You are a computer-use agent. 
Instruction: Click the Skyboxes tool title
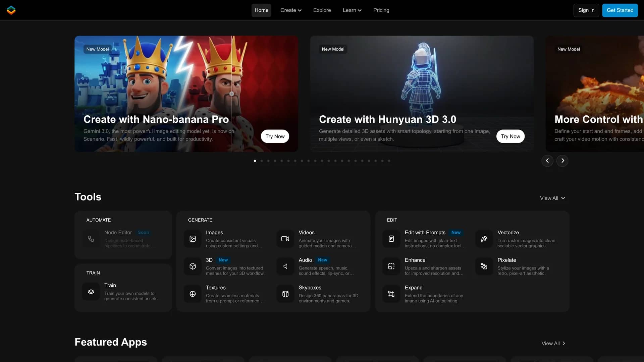tap(310, 288)
